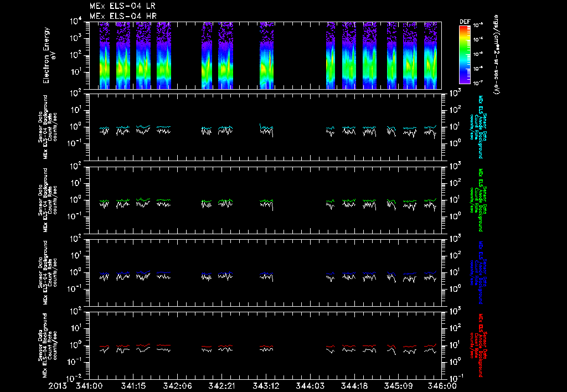Screen dimensions: 567x392
Task: Select the "Electron Energy eV" axis label
Action: pos(49,55)
